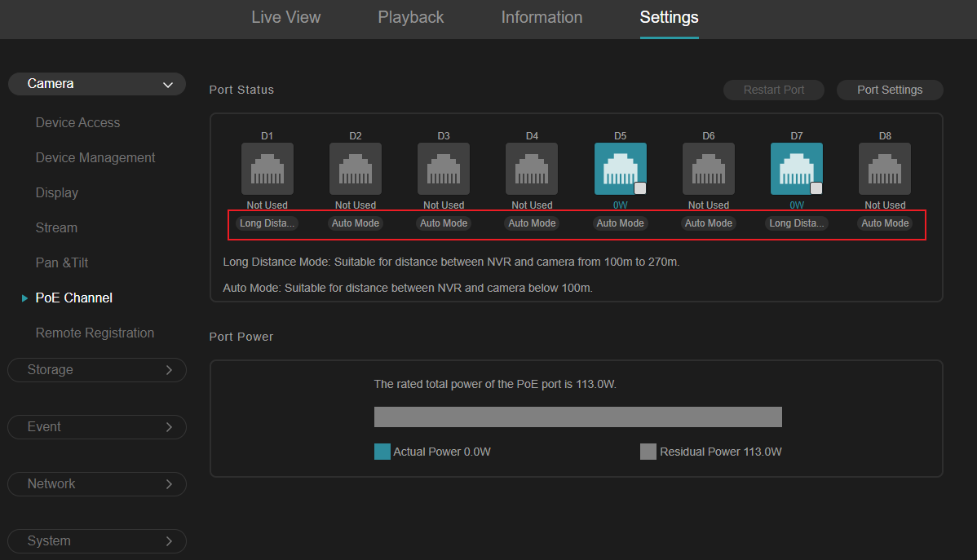Select the Settings tab
The height and width of the screenshot is (560, 977).
pyautogui.click(x=670, y=17)
